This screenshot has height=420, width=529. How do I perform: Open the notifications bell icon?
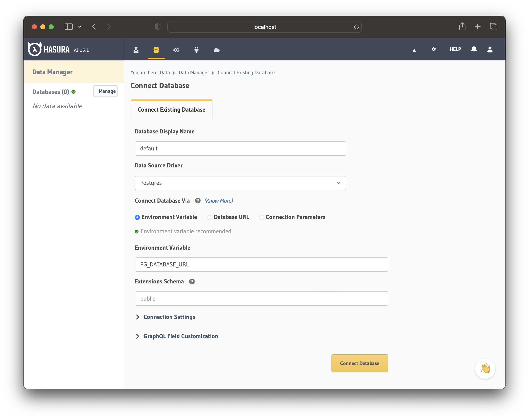coord(474,49)
